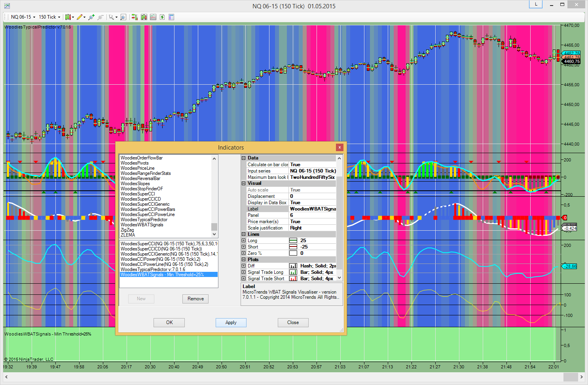Open the NQ 06-15 instrument dropdown

[23, 17]
